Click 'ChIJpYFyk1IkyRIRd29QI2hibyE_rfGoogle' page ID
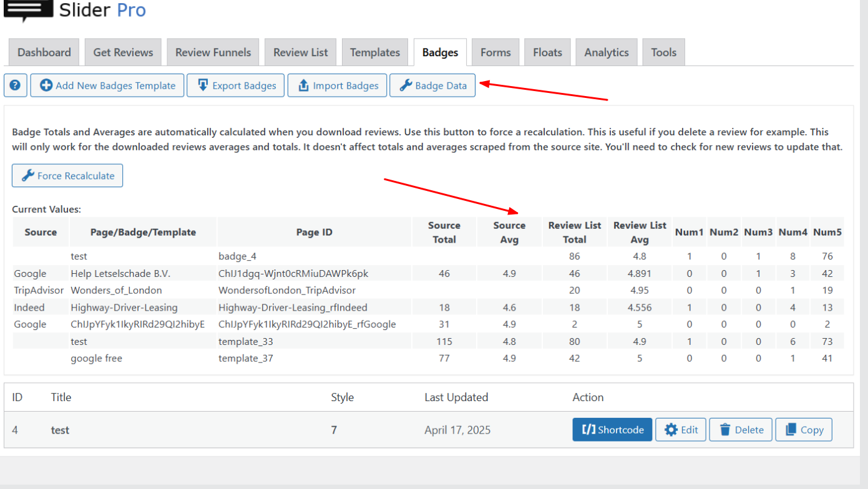The height and width of the screenshot is (489, 868). pos(307,324)
